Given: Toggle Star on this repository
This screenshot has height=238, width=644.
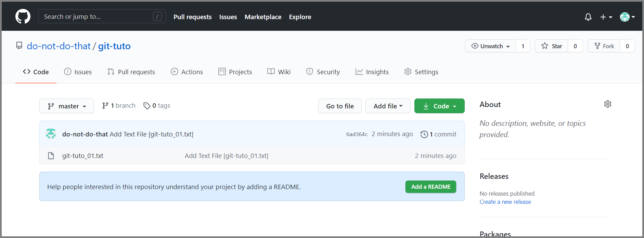Looking at the screenshot, I should point(551,46).
